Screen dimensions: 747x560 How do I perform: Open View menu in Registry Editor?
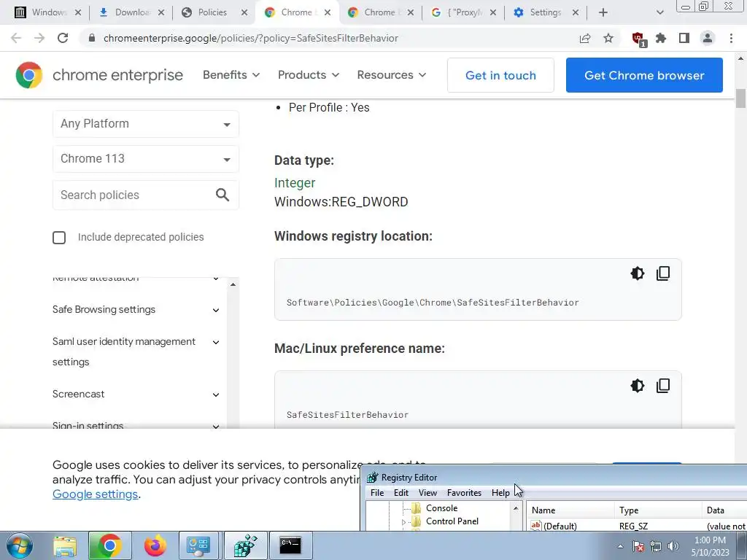tap(427, 493)
